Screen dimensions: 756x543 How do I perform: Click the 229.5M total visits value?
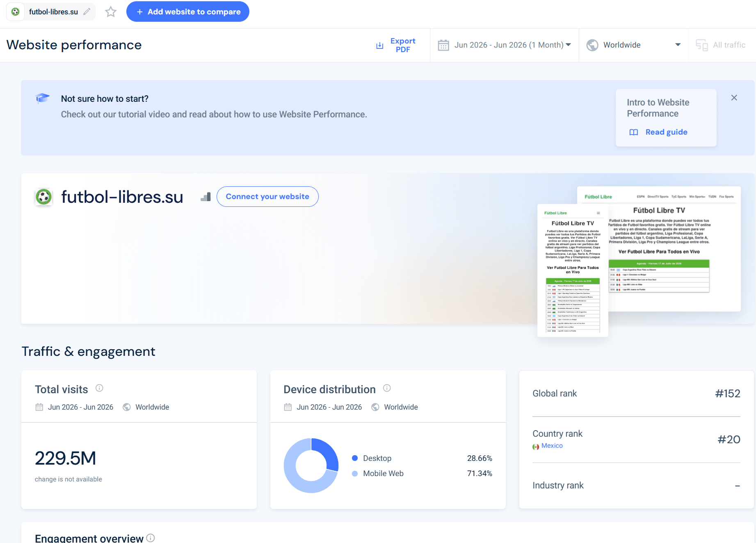click(66, 458)
